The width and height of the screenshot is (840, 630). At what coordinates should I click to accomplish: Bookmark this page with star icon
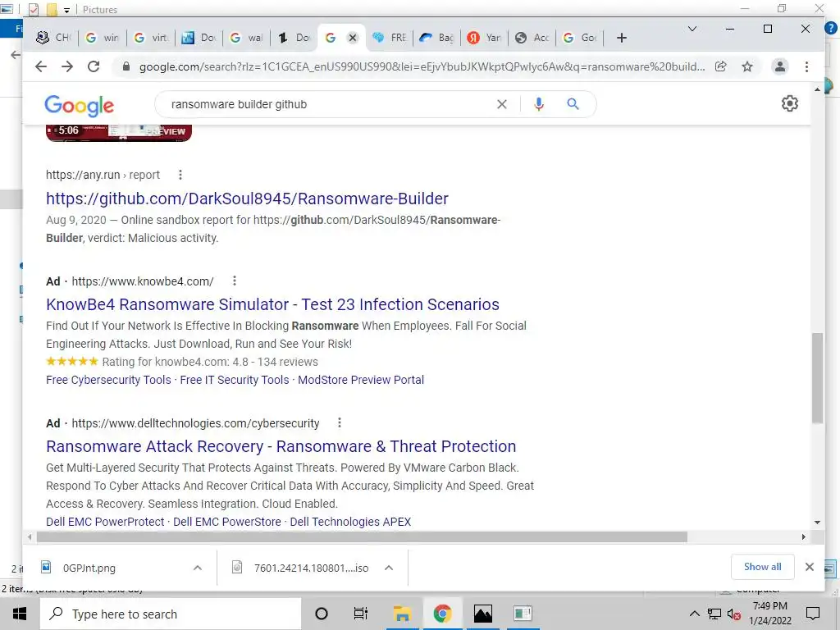click(747, 66)
